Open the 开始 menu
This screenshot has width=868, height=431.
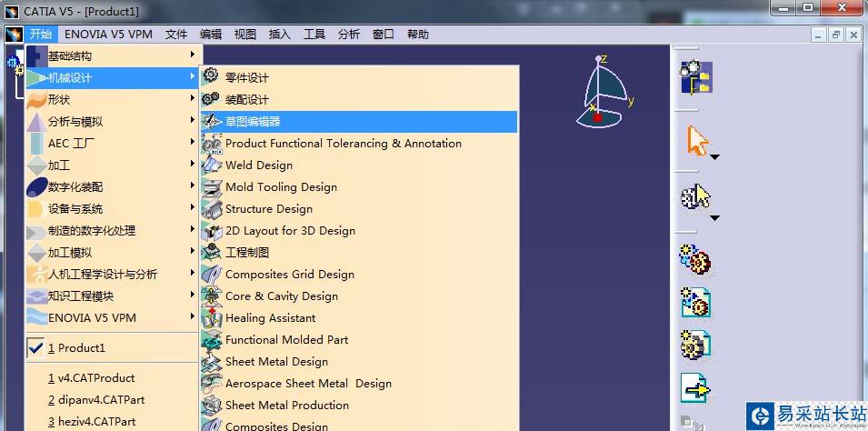tap(41, 35)
